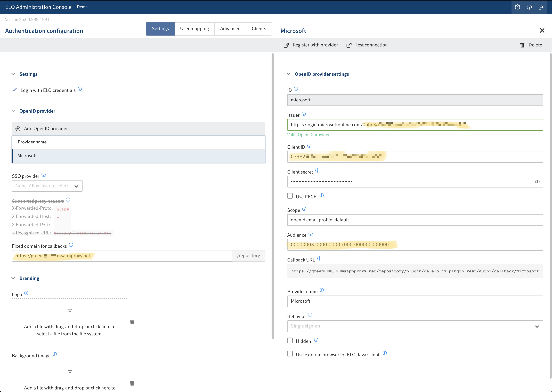Click the Delete label
The width and height of the screenshot is (552, 392).
click(535, 45)
